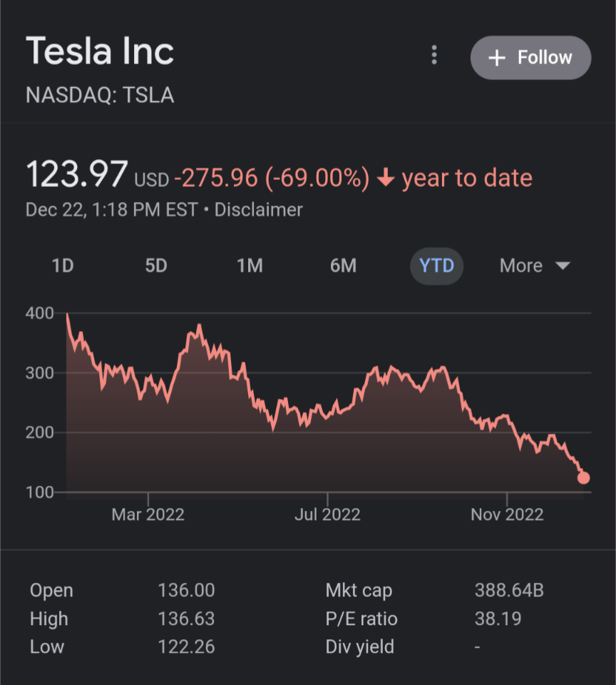Click the current price dot on chart

tap(583, 477)
